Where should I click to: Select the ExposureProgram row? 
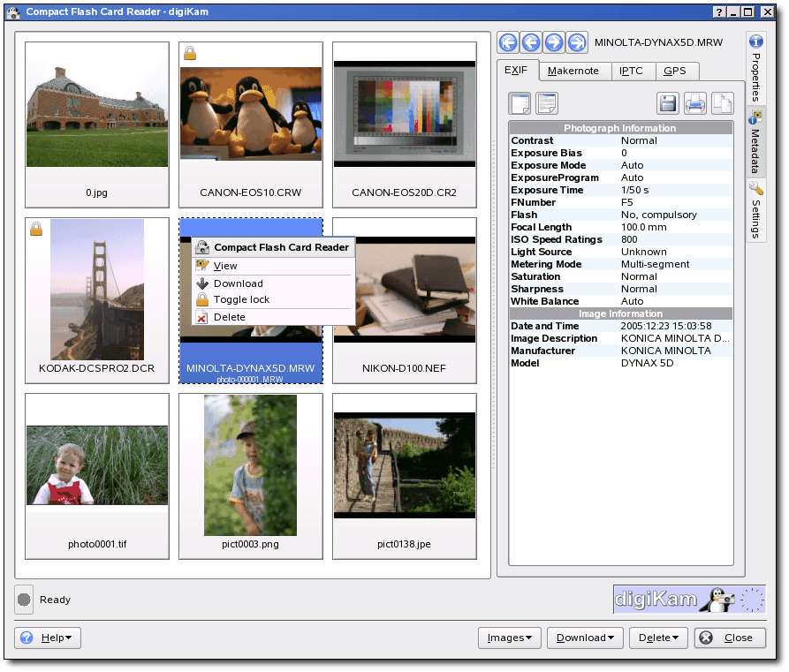(x=620, y=177)
